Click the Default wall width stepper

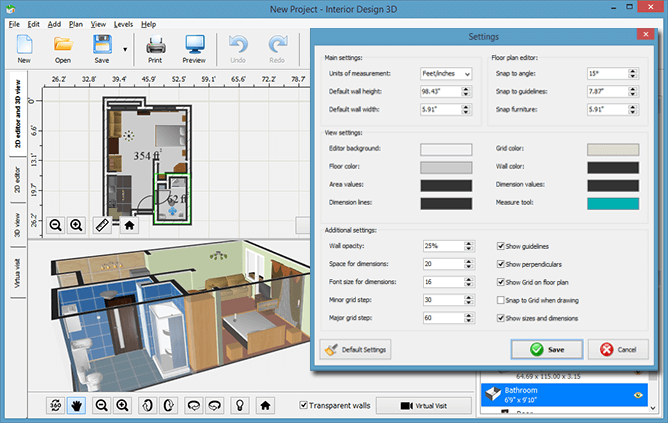coord(466,109)
